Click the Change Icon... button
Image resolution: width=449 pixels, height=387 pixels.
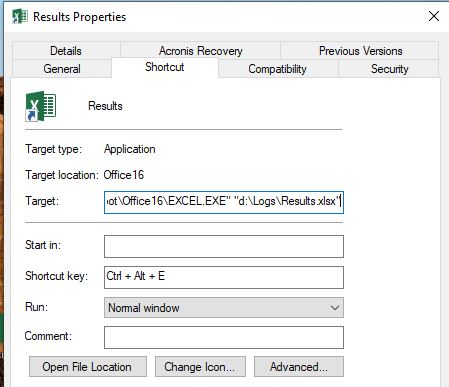click(x=200, y=367)
